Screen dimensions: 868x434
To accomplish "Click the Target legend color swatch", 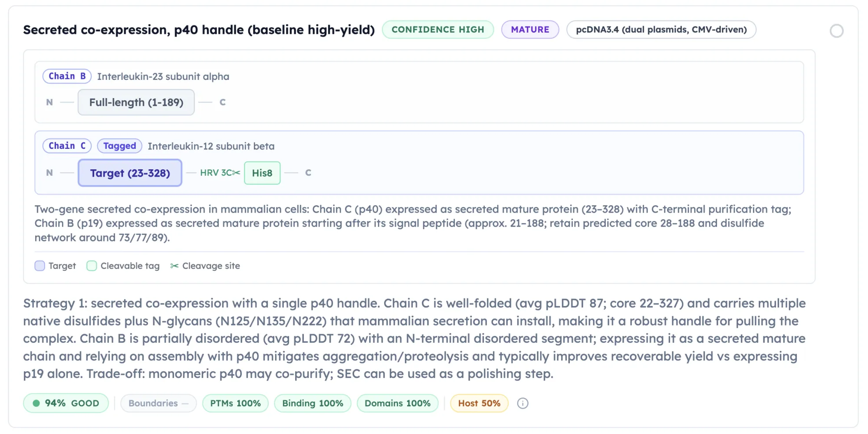I will click(39, 266).
